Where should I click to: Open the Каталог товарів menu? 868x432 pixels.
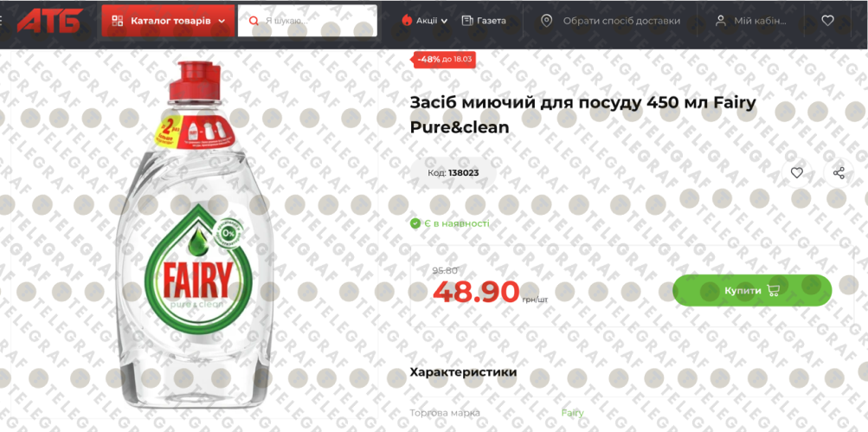click(168, 21)
